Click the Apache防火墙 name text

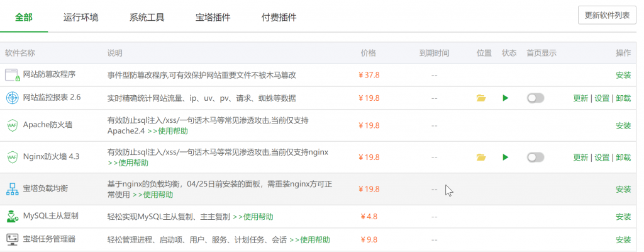pyautogui.click(x=48, y=125)
